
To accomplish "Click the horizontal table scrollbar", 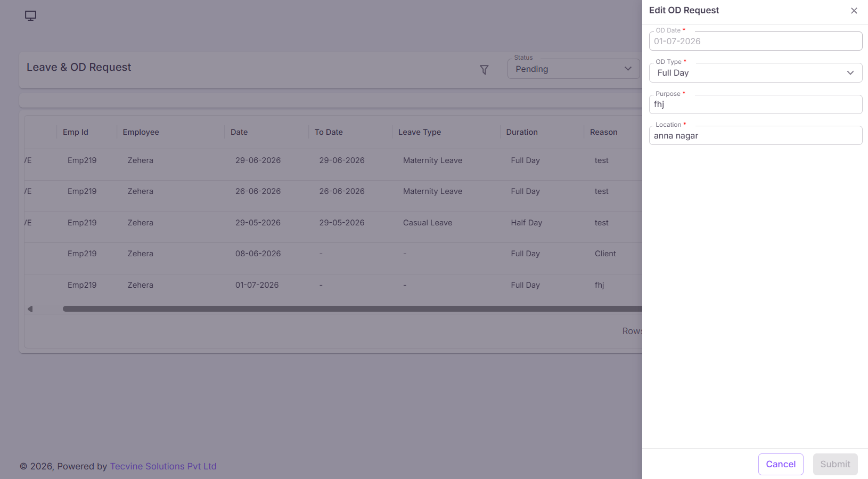I will [352, 308].
